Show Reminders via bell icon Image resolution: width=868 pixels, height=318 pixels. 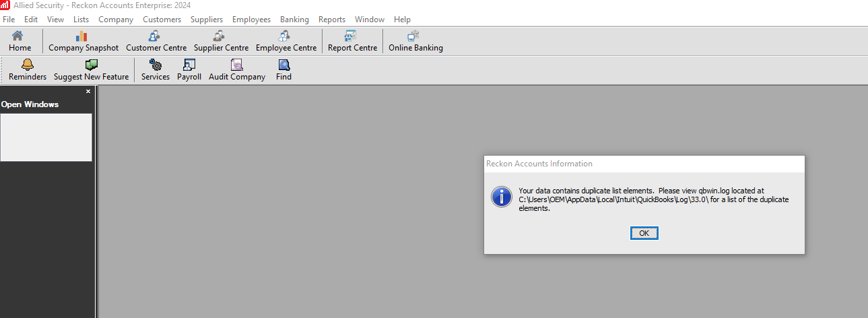click(x=28, y=70)
